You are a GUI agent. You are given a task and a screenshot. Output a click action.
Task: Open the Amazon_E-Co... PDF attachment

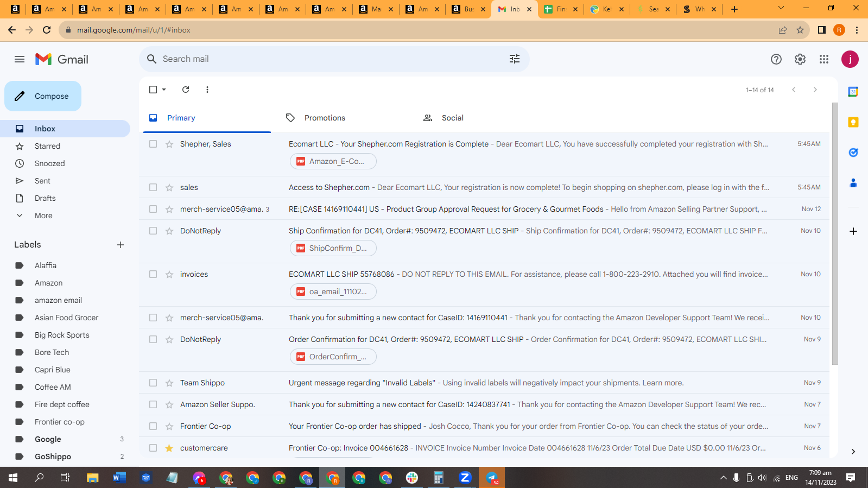click(333, 161)
